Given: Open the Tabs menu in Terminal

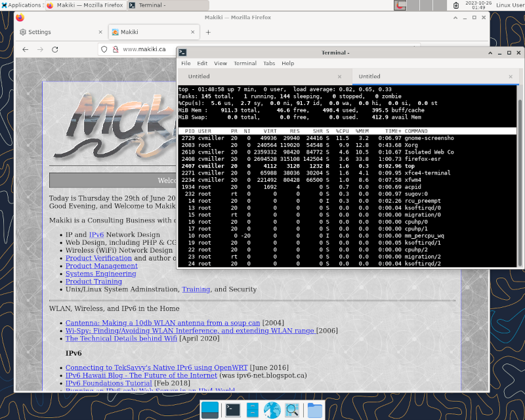Looking at the screenshot, I should coord(269,63).
